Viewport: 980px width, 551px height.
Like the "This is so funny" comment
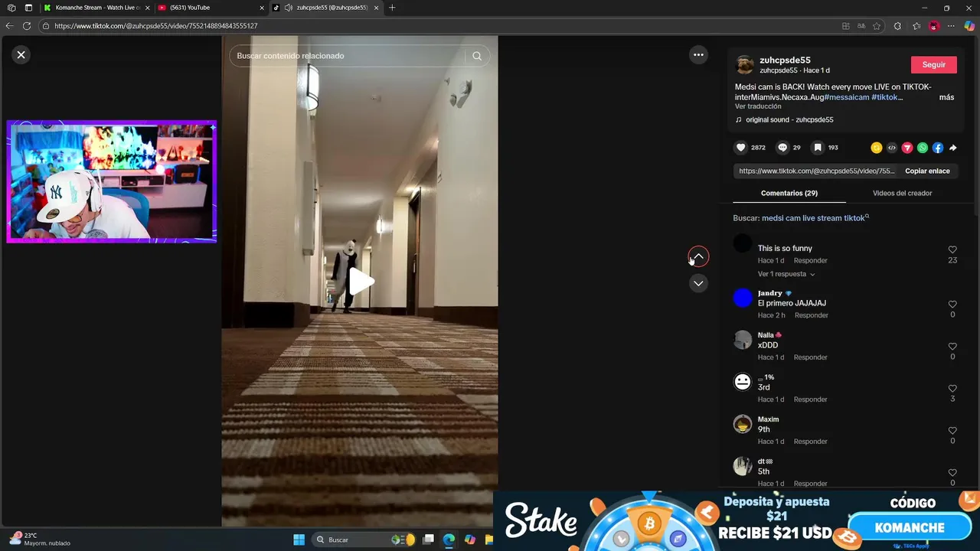pyautogui.click(x=952, y=249)
